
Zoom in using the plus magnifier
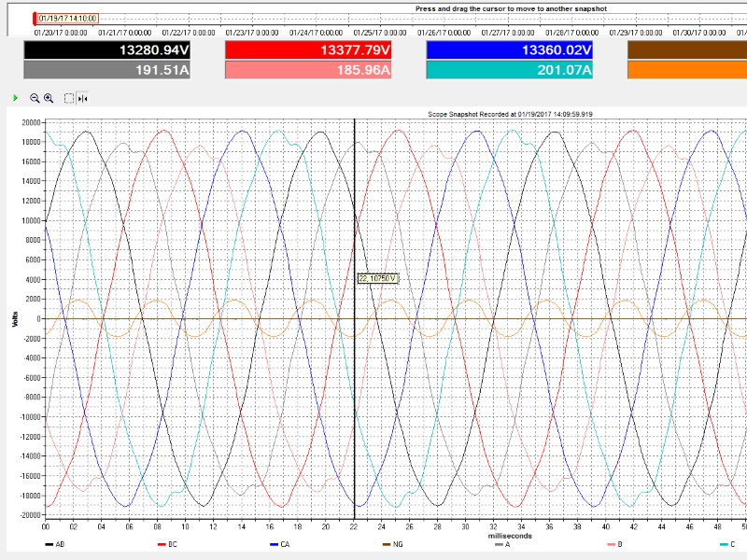point(49,98)
